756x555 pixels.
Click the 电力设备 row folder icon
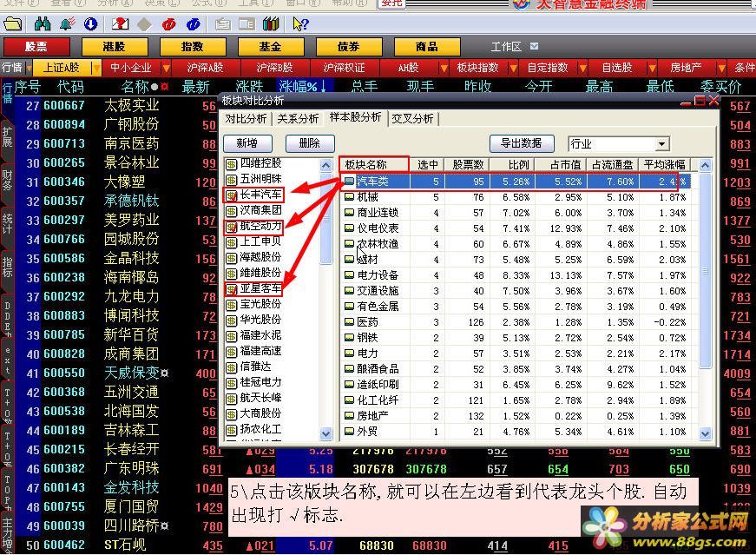[x=349, y=275]
